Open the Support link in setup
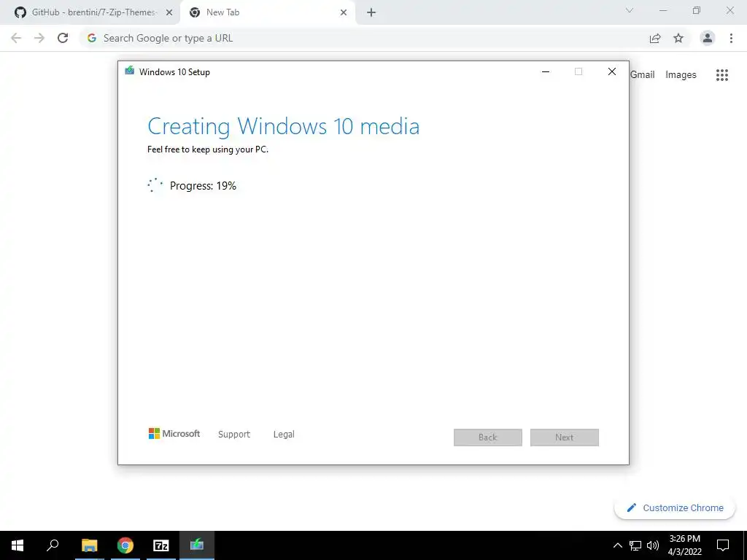 234,435
